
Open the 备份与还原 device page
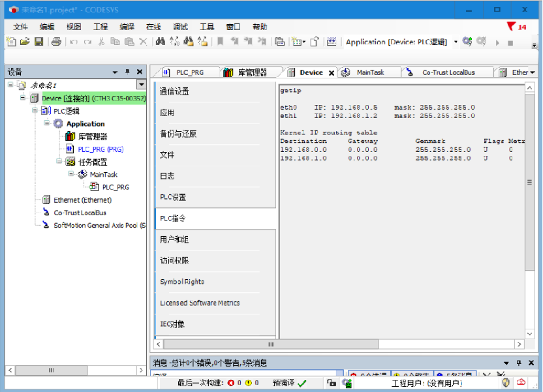tap(215, 134)
